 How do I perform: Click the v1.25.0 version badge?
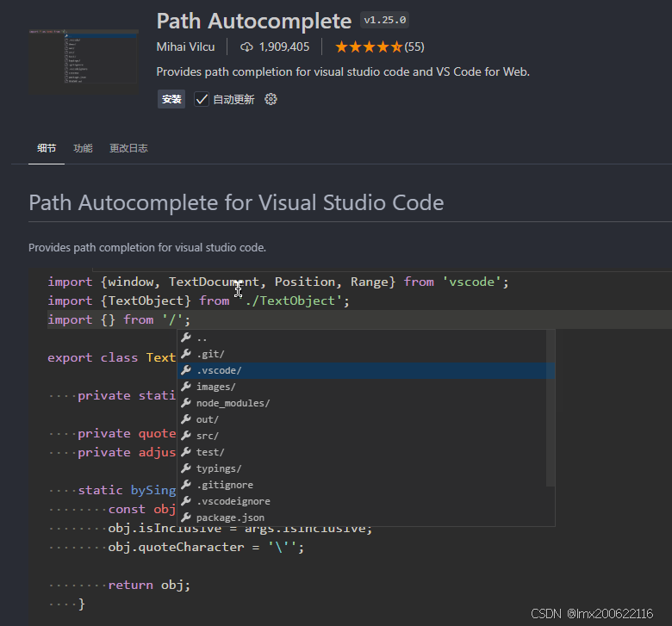click(x=385, y=20)
